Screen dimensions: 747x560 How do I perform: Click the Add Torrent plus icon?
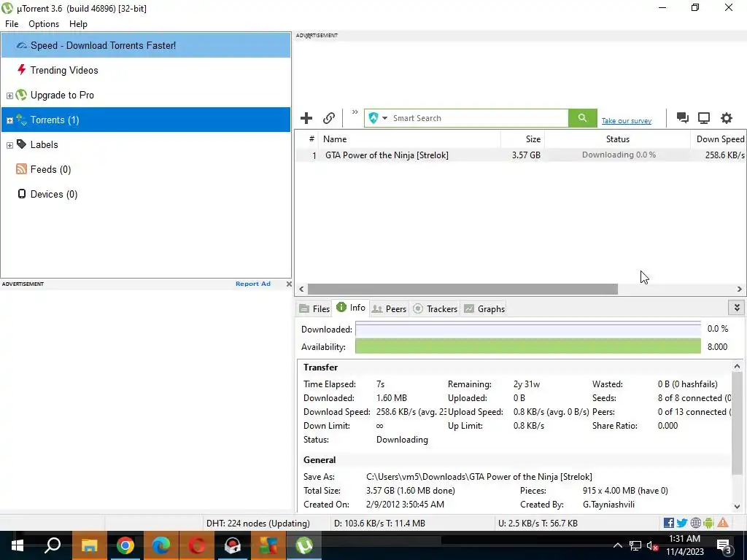point(306,118)
